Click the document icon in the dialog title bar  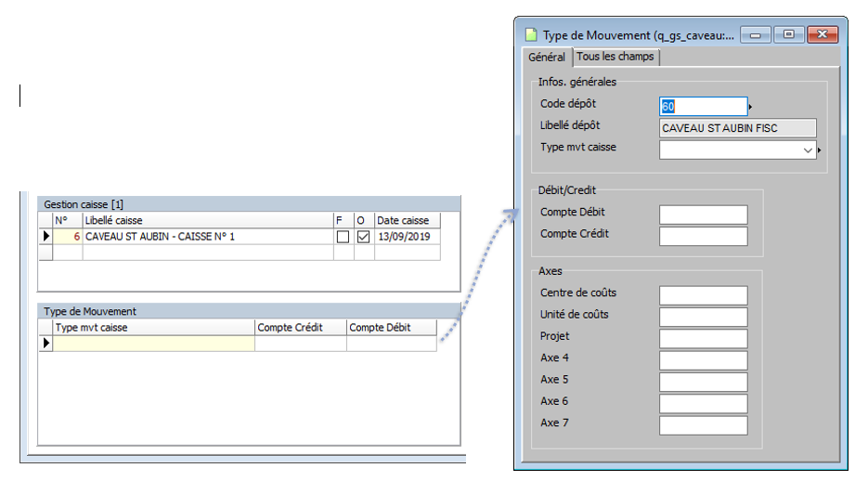pos(531,35)
